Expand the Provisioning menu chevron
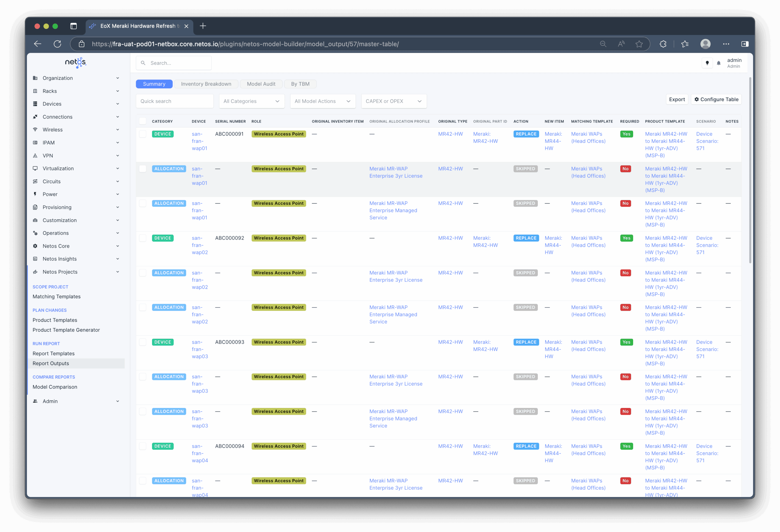780x532 pixels. click(118, 207)
